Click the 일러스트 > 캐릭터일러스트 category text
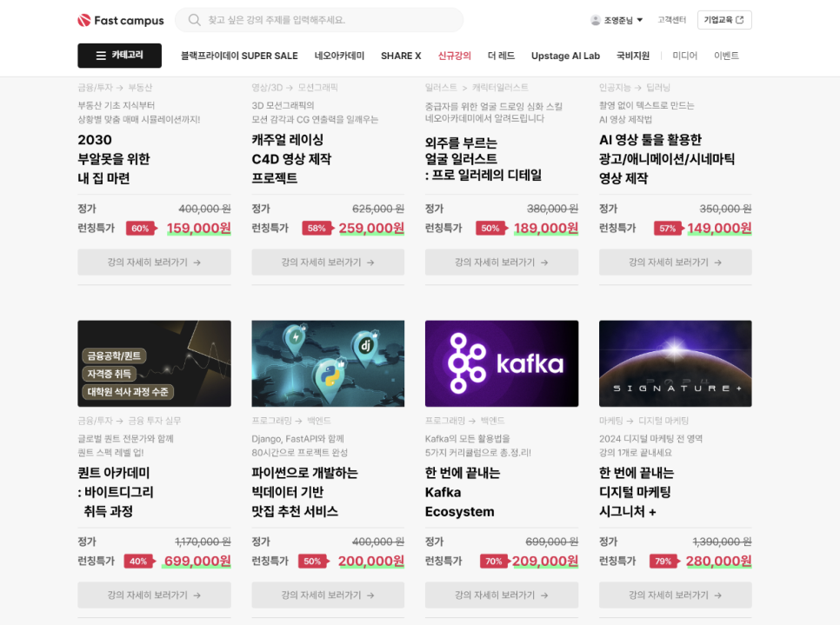 [477, 87]
